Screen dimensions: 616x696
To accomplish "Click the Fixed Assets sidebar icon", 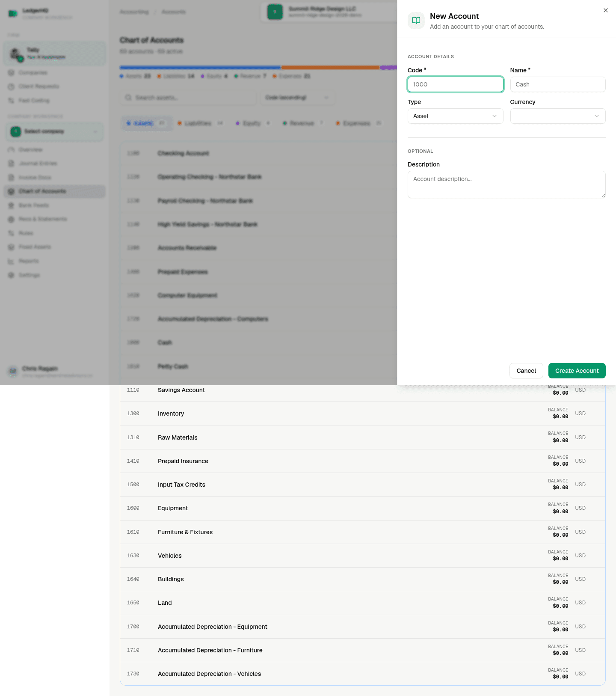I will click(x=11, y=247).
